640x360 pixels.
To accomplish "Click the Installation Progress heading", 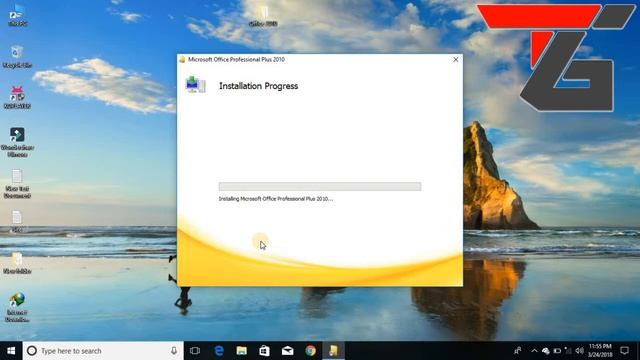I will (258, 86).
